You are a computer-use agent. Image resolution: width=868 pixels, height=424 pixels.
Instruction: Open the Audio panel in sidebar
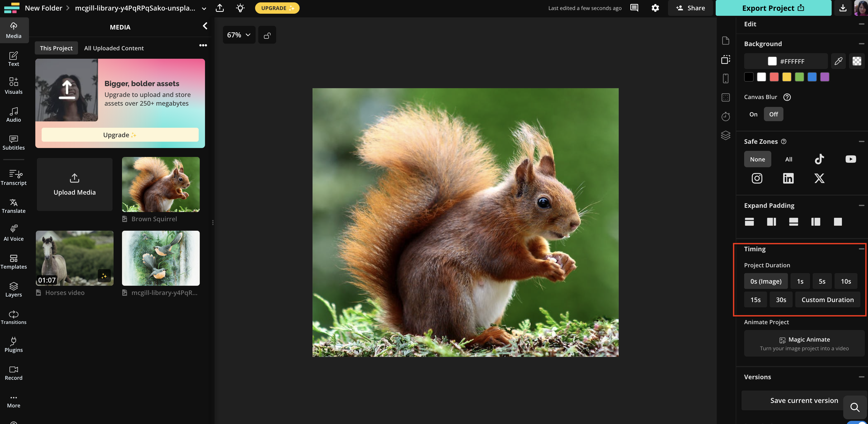point(13,115)
